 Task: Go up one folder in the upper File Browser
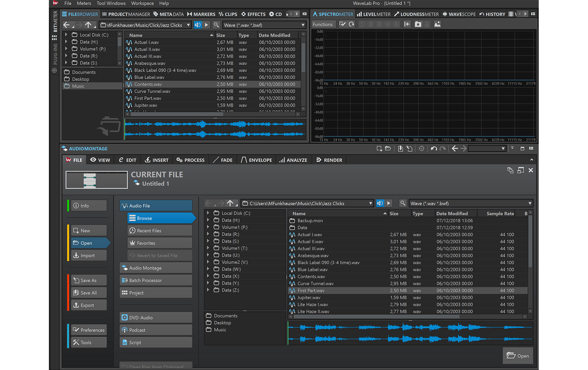(88, 25)
